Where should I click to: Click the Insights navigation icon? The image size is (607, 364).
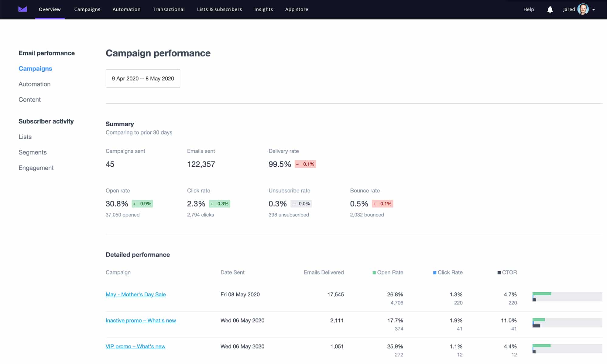264,9
